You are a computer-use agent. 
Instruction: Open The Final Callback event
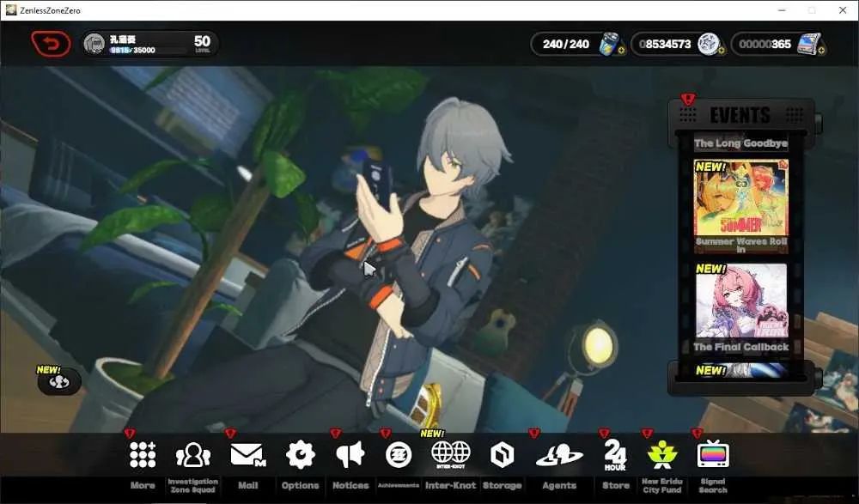pyautogui.click(x=740, y=309)
